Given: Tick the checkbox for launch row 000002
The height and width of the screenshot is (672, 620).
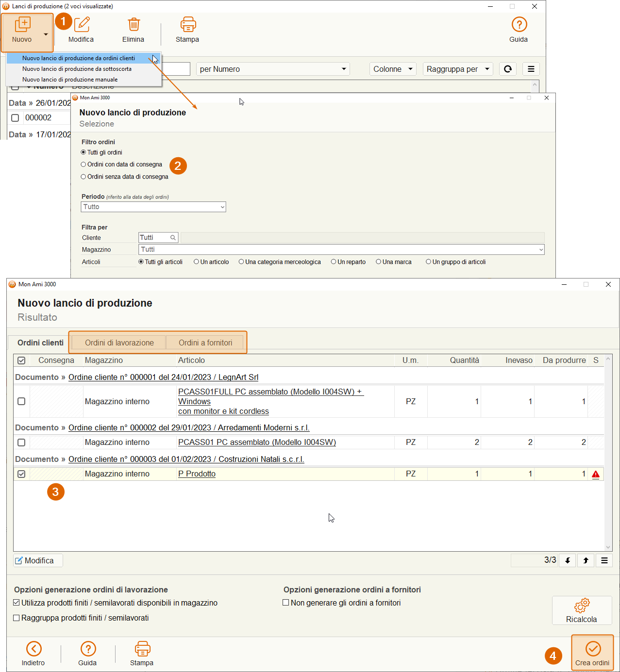Looking at the screenshot, I should (15, 118).
